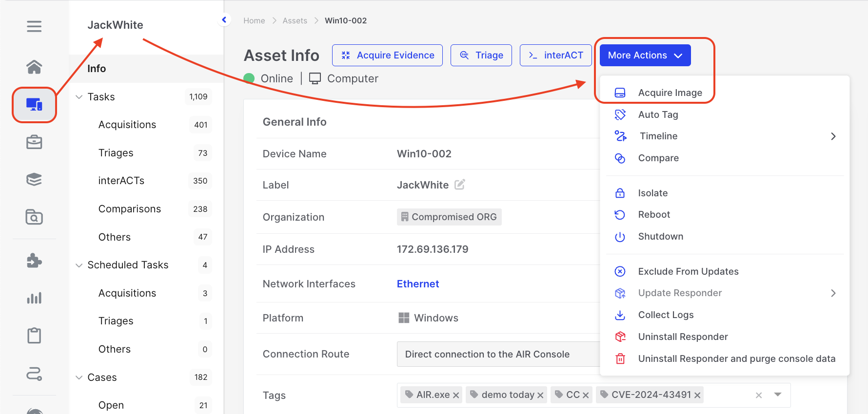Collapse the sidebar with the left chevron
This screenshot has height=414, width=868.
click(224, 20)
